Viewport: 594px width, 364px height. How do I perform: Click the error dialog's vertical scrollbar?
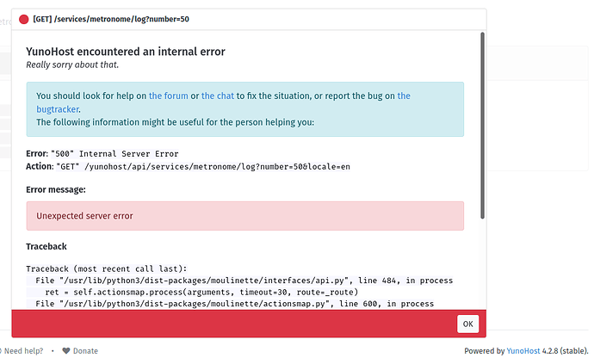[482, 126]
